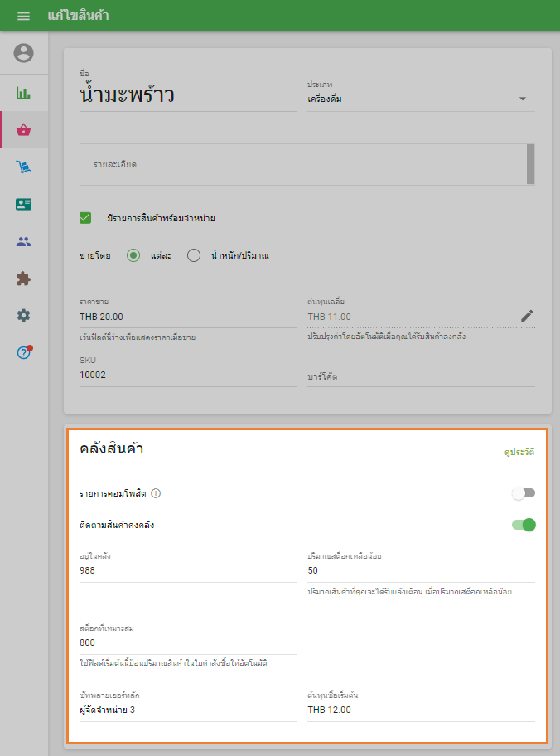Screen dimensions: 560x756
Task: Click the user account profile icon
Action: tap(24, 53)
